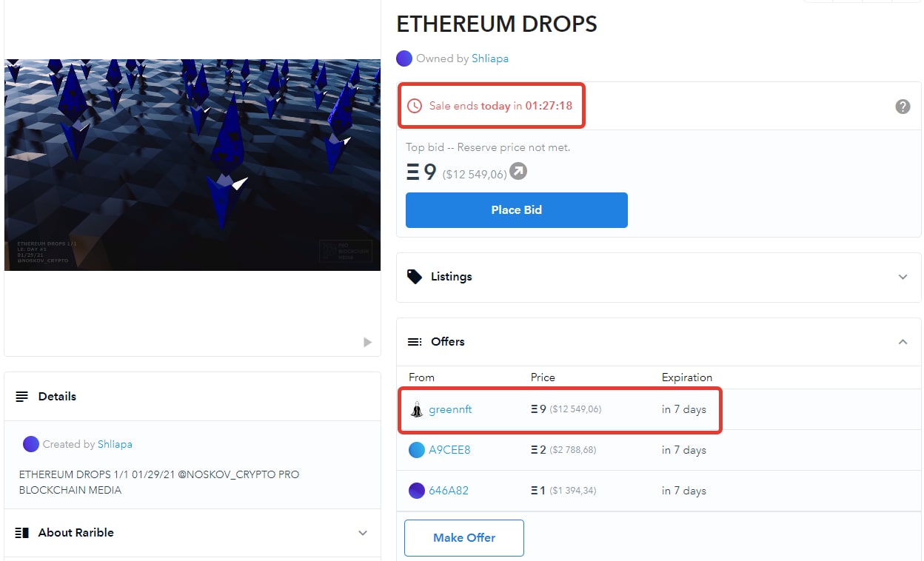Click the owner avatar beside Shliapa

click(404, 58)
